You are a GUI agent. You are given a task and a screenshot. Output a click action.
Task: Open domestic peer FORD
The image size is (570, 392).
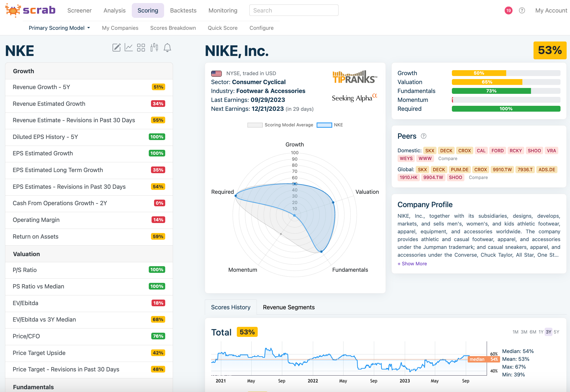tap(498, 151)
